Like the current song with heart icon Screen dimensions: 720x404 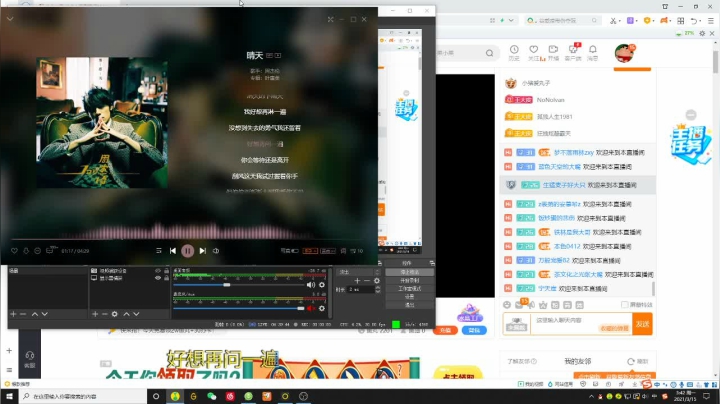[14, 251]
